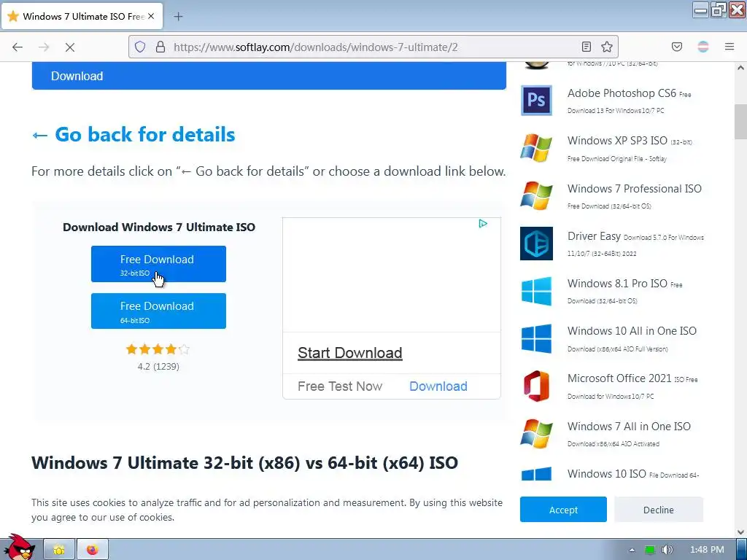Open Windows 8.1 Pro ISO title link
747x560 pixels.
pyautogui.click(x=617, y=284)
